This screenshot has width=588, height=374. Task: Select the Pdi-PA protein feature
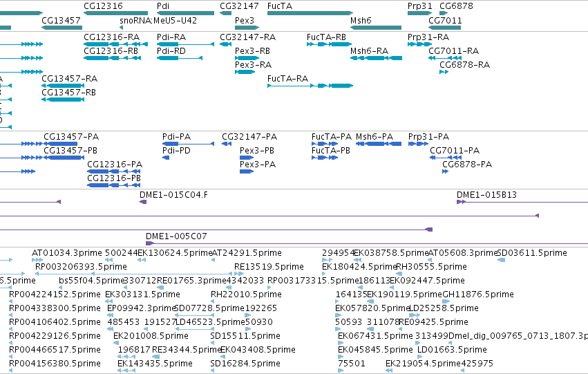188,144
